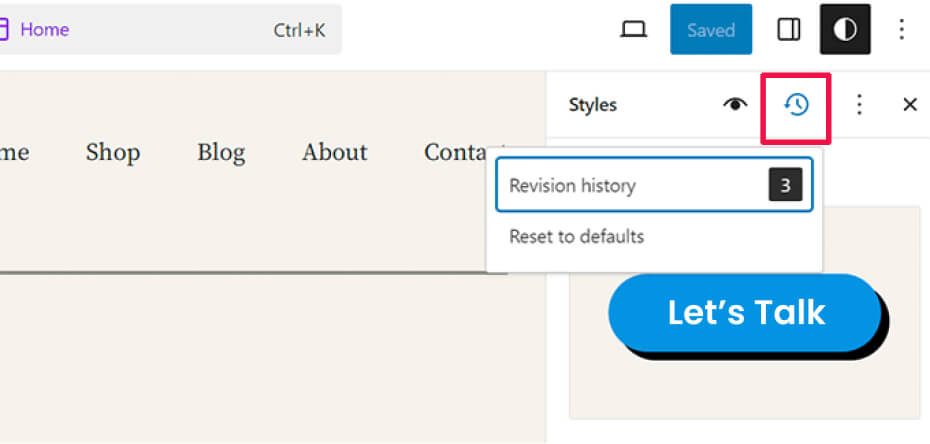Open the Styles panel more options
The image size is (930, 444).
859,105
